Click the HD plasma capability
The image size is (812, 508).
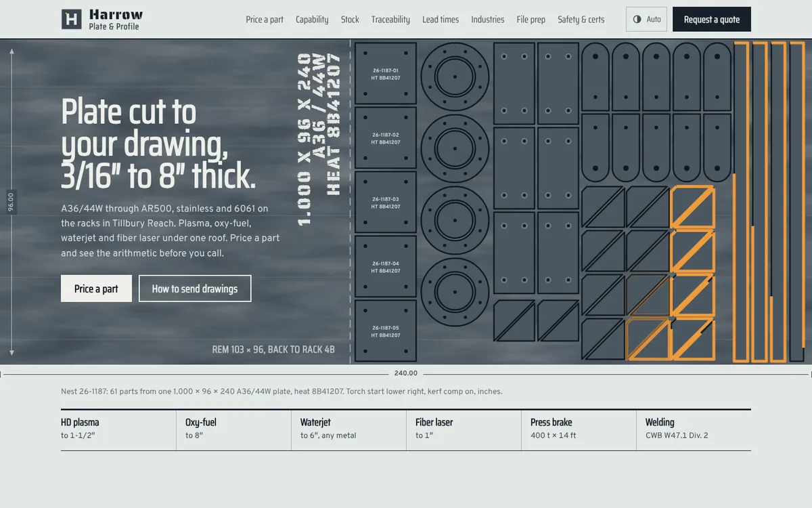[118, 430]
